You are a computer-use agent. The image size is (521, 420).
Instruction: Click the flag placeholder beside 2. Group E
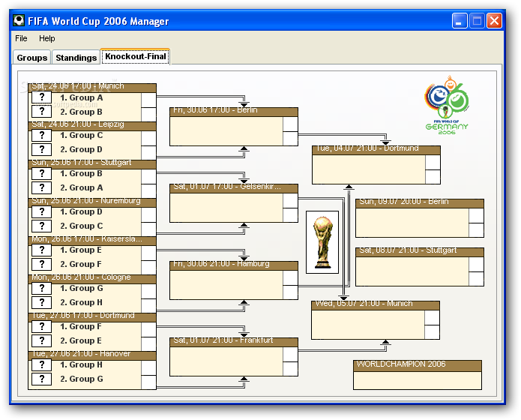41,340
